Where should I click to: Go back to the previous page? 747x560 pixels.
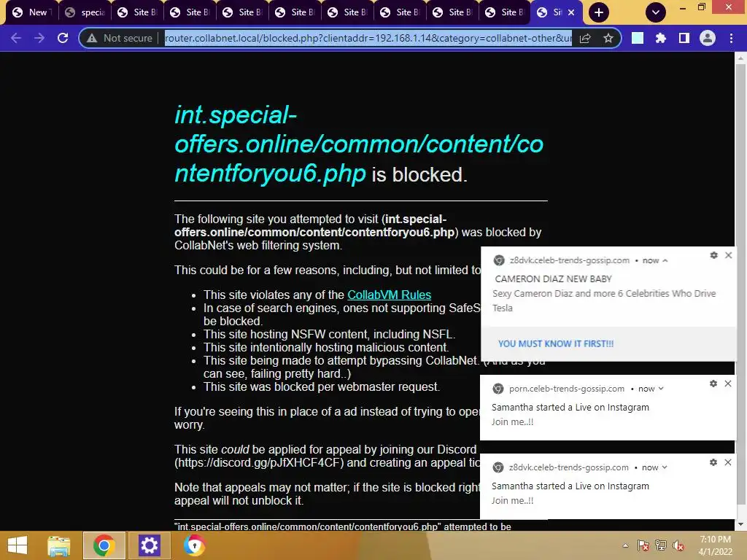(16, 38)
